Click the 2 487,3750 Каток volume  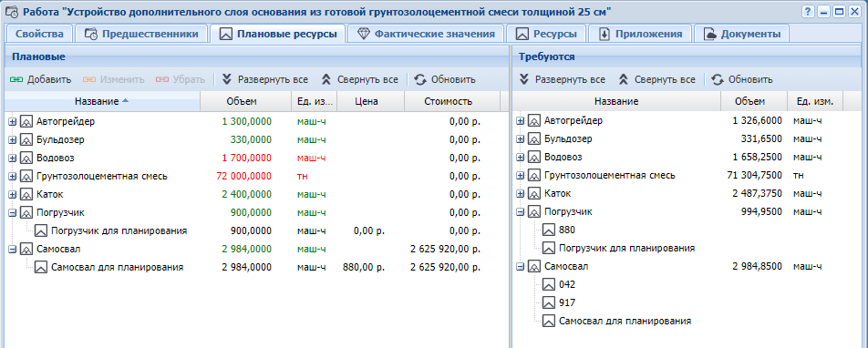(x=758, y=194)
